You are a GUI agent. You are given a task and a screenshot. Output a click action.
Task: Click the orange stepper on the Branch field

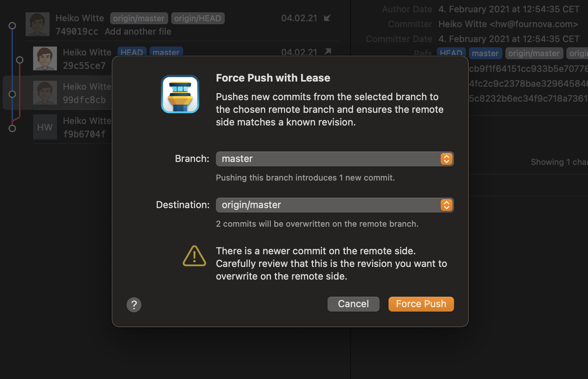pos(446,159)
